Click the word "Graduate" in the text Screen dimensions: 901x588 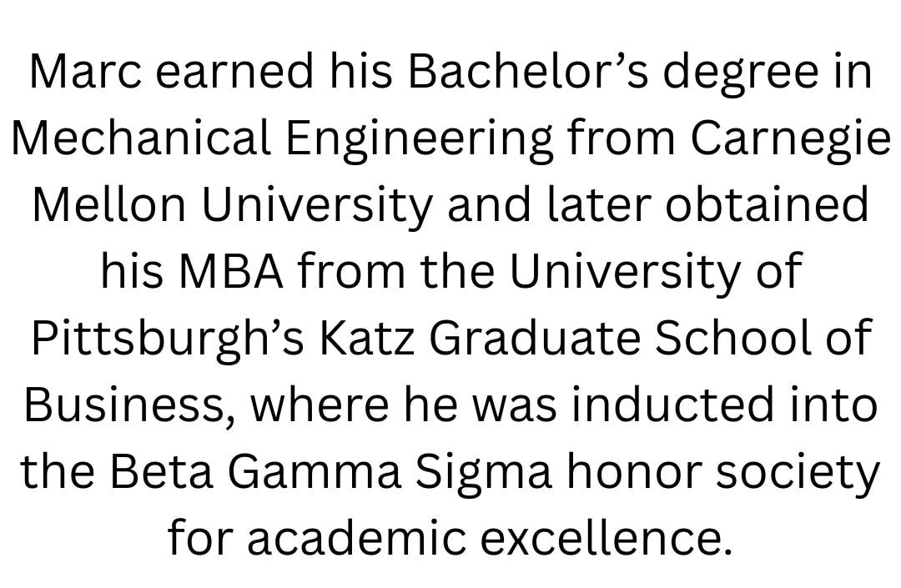tap(535, 338)
